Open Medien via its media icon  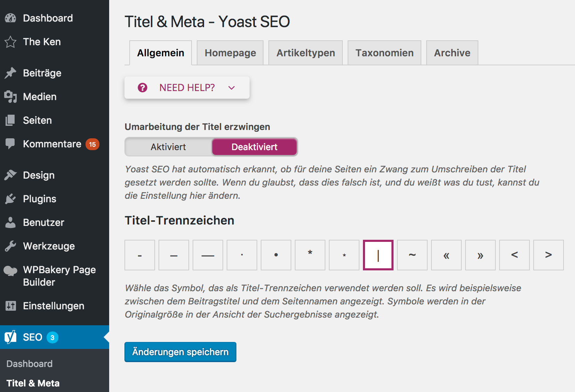[x=10, y=97]
